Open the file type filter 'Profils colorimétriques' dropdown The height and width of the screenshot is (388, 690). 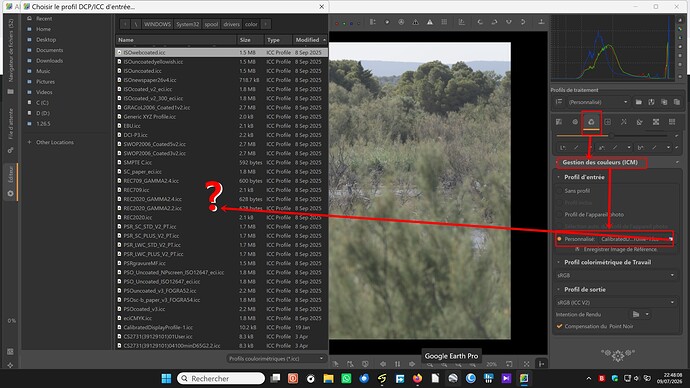(x=276, y=359)
